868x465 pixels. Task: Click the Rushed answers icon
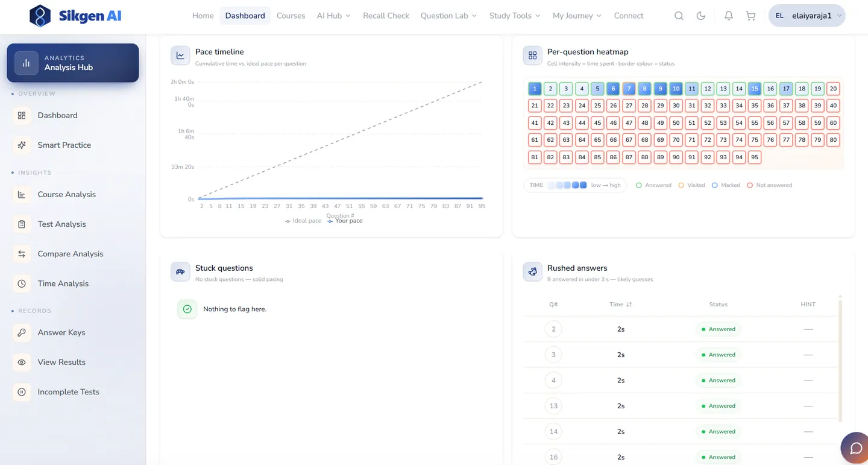coord(532,271)
